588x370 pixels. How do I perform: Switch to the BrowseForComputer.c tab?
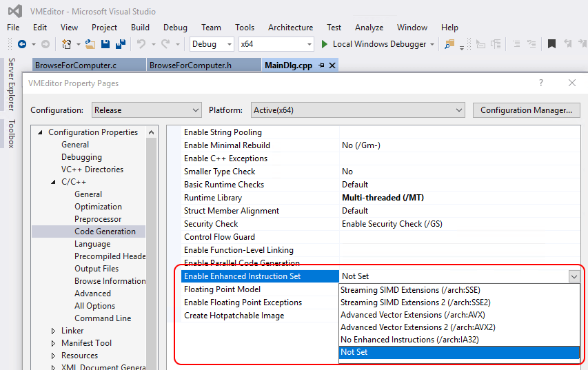(x=89, y=65)
